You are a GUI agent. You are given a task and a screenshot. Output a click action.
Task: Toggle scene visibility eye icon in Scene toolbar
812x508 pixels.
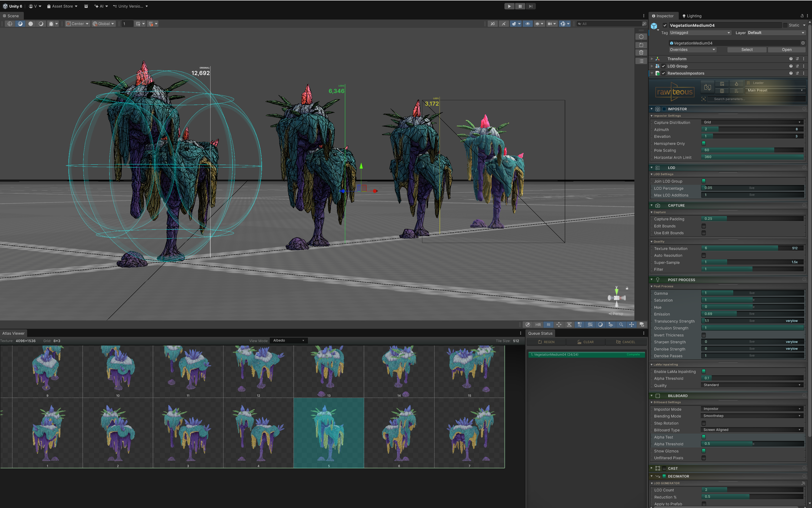click(x=527, y=24)
